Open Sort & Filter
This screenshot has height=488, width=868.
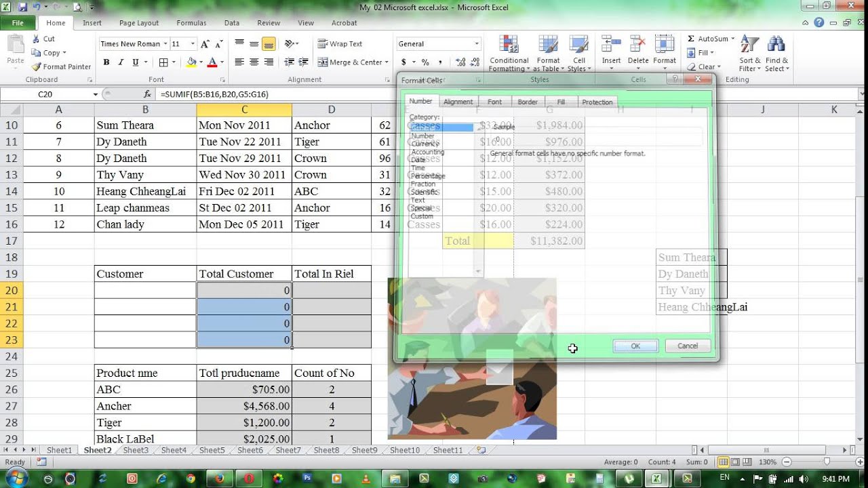[749, 54]
